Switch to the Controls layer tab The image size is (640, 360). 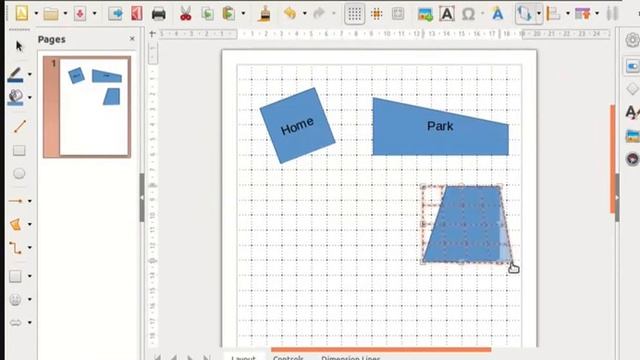pos(288,357)
